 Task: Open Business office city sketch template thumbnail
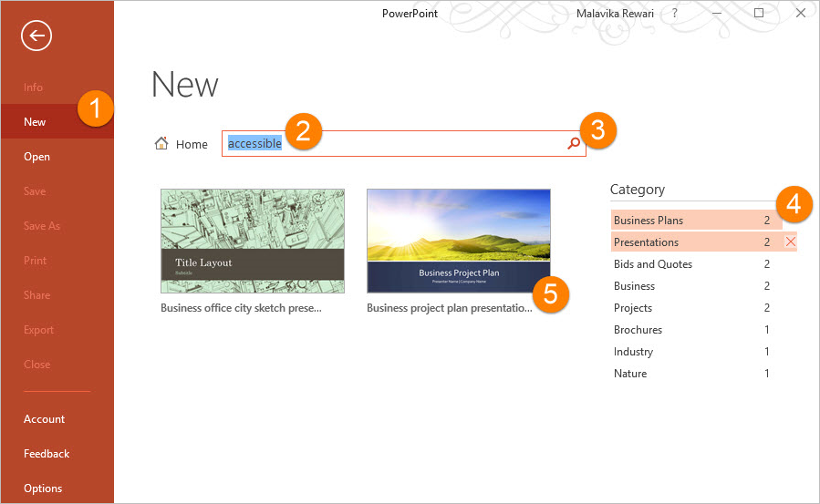click(x=253, y=241)
